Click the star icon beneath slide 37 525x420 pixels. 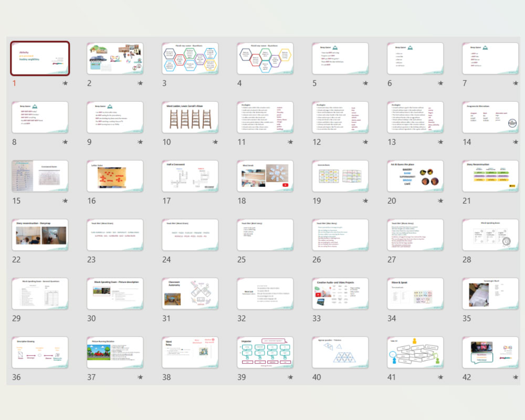140,377
